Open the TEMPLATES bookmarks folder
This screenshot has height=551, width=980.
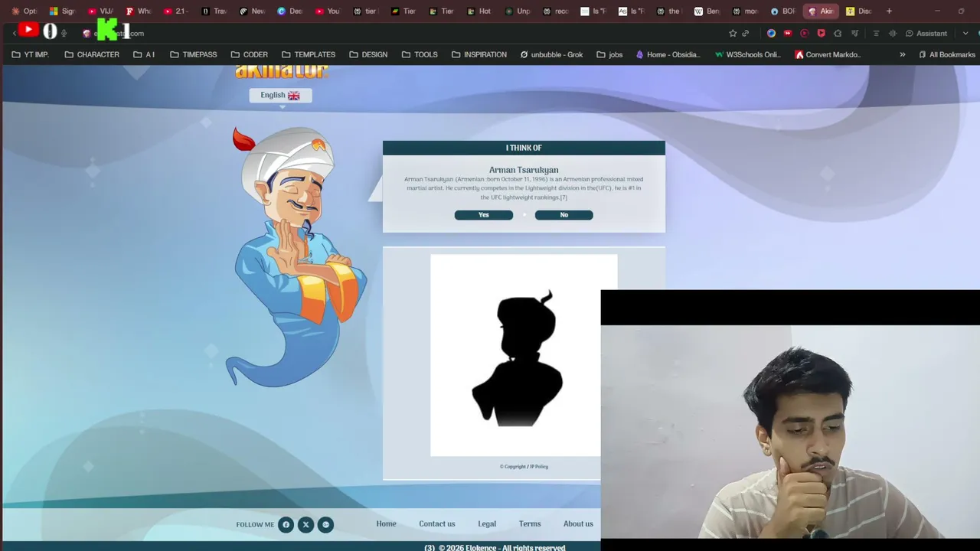coord(309,54)
